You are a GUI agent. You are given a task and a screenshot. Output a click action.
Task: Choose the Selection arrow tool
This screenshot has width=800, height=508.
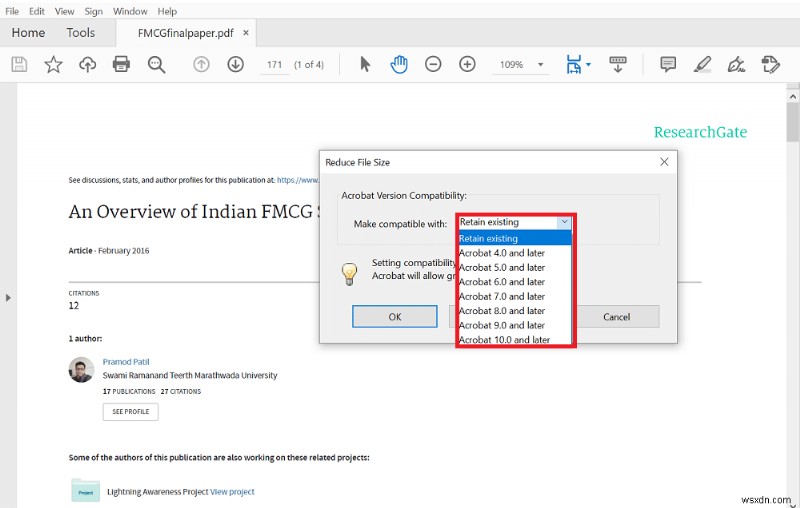click(365, 64)
